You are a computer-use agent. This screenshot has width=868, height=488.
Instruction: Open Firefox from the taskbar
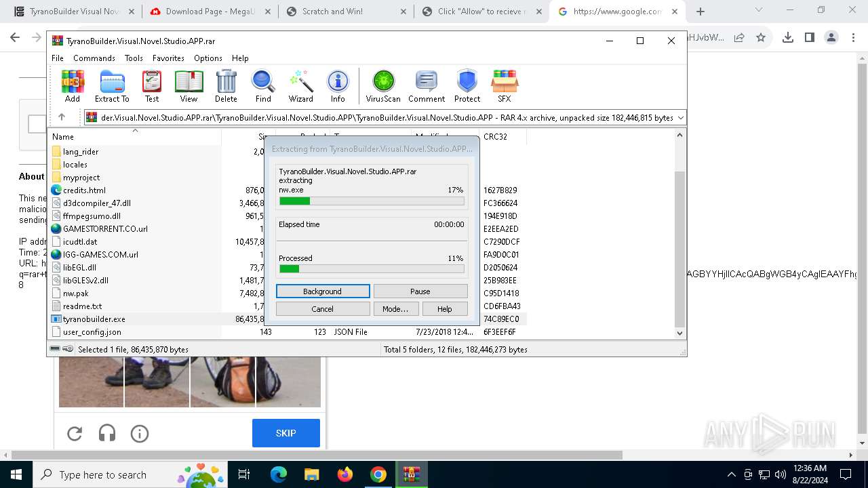tap(345, 474)
